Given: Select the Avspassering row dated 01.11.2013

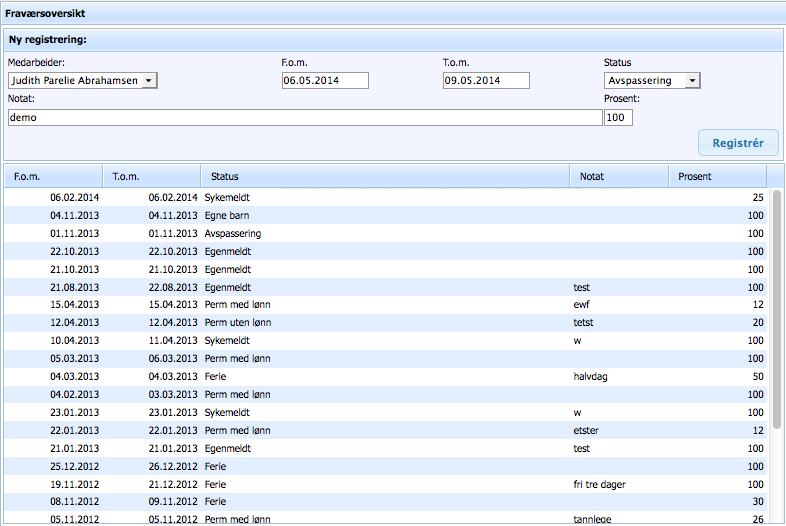Looking at the screenshot, I should tap(385, 234).
